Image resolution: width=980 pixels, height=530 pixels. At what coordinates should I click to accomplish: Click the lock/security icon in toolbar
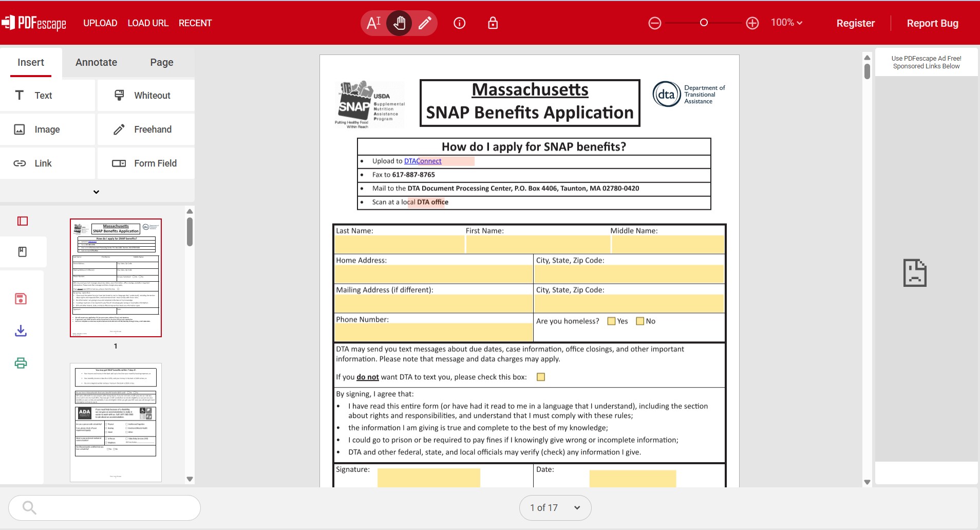(493, 23)
